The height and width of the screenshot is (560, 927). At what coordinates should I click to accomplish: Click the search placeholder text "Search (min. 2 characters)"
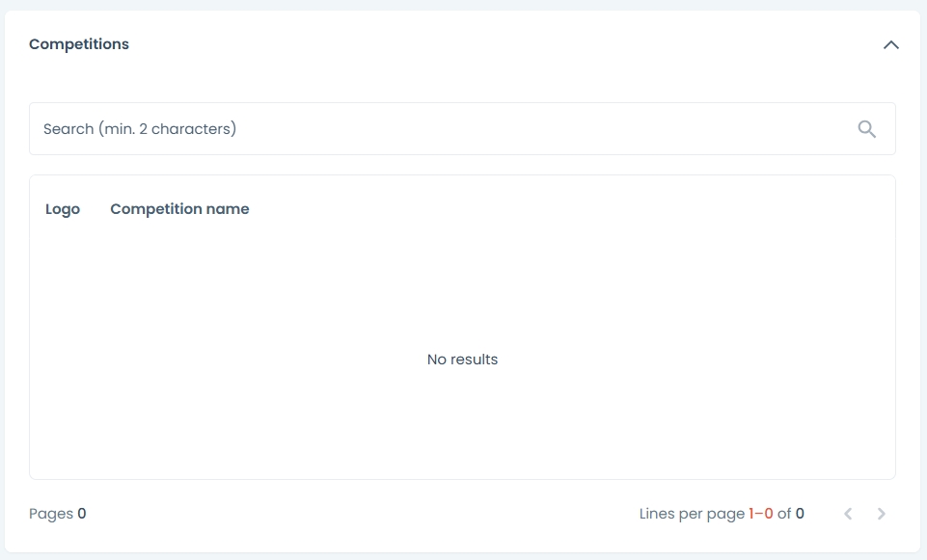point(140,129)
